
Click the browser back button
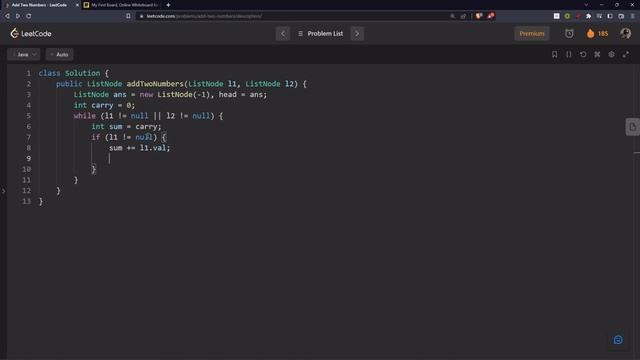point(7,16)
